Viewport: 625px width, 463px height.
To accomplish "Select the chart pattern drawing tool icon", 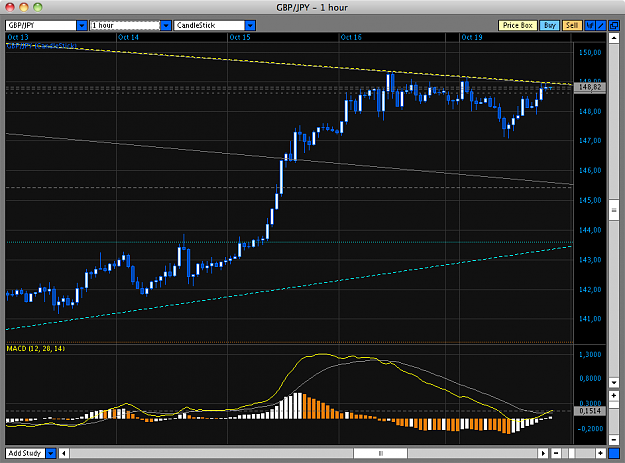I will (x=590, y=26).
